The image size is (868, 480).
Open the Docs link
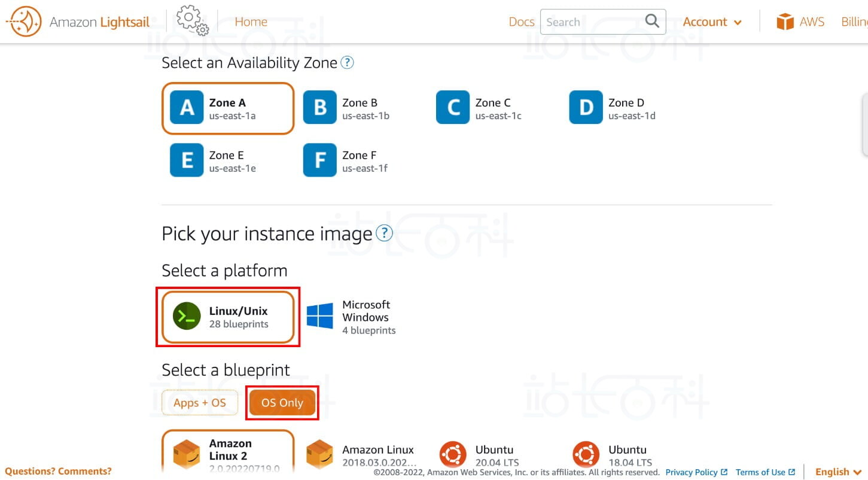pyautogui.click(x=521, y=22)
